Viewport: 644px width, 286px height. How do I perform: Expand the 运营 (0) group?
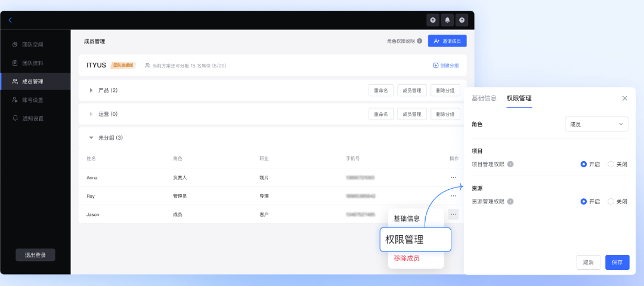(x=91, y=114)
